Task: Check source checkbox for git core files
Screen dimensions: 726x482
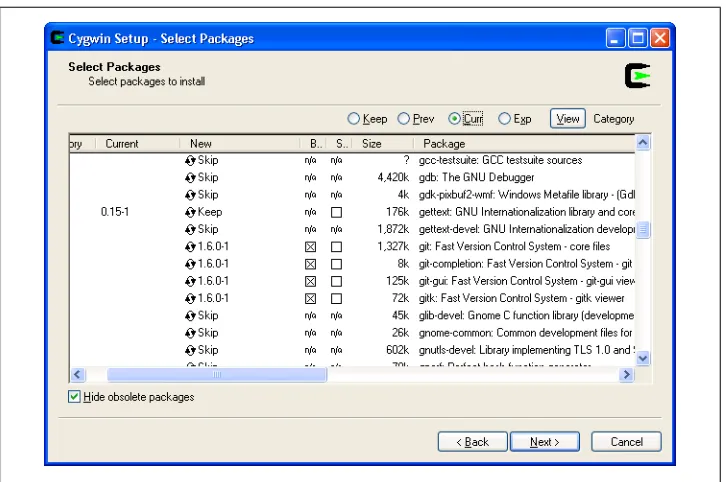Action: click(x=337, y=247)
